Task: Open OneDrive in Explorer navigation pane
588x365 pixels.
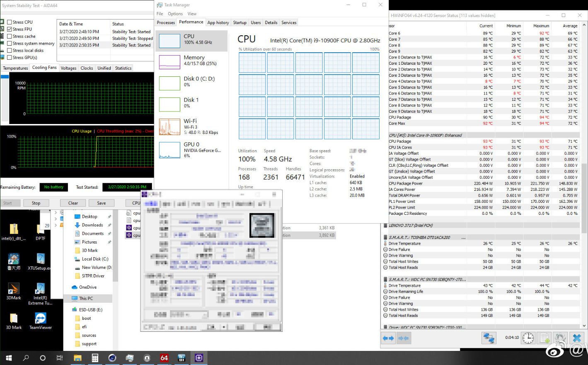Action: pyautogui.click(x=87, y=287)
